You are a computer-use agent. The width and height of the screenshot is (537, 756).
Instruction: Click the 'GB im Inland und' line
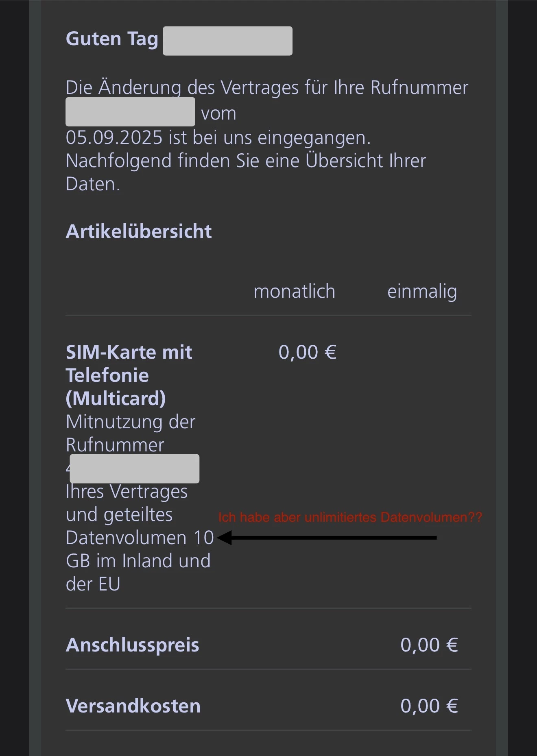138,561
